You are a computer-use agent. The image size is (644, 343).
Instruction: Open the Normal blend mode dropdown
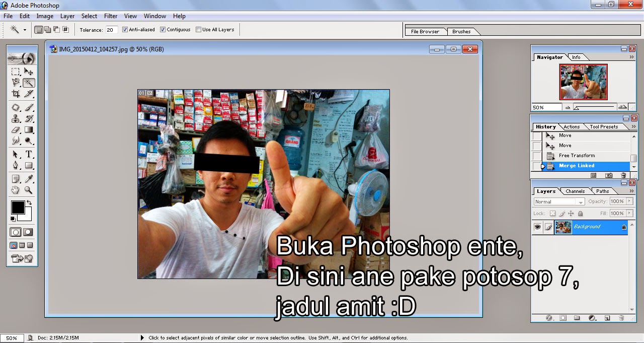click(559, 202)
